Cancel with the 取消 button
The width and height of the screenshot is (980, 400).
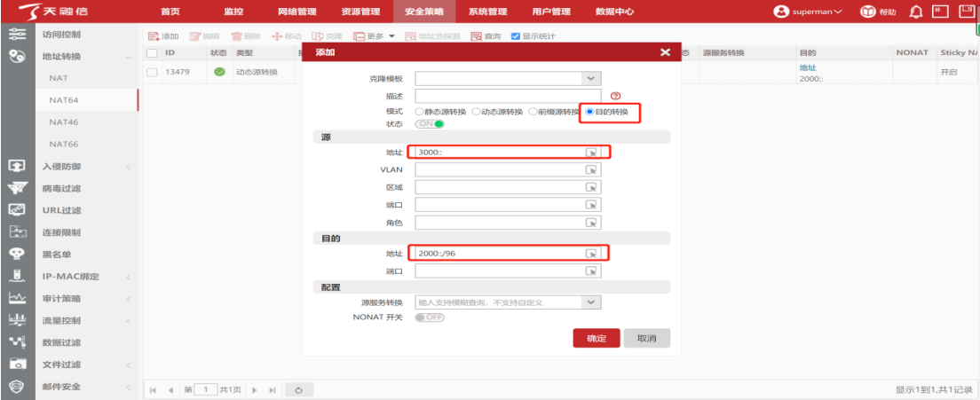(647, 338)
